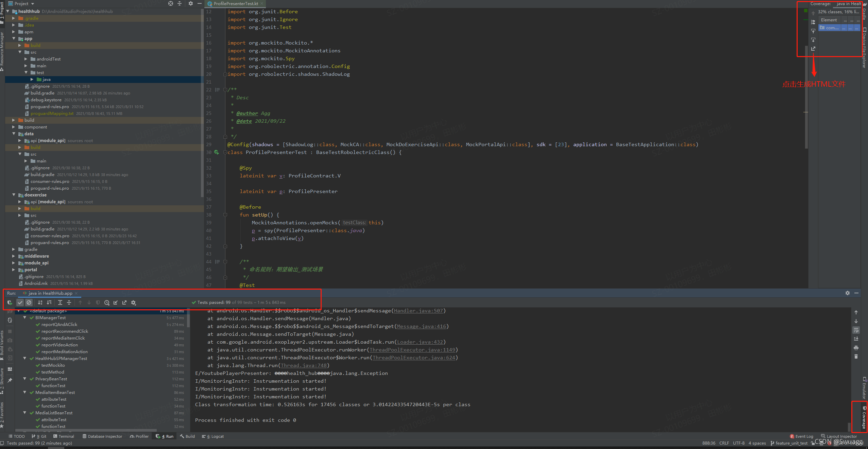Click the Generate Coverage Report export icon
Screen dimensions: 868x449
click(x=813, y=49)
